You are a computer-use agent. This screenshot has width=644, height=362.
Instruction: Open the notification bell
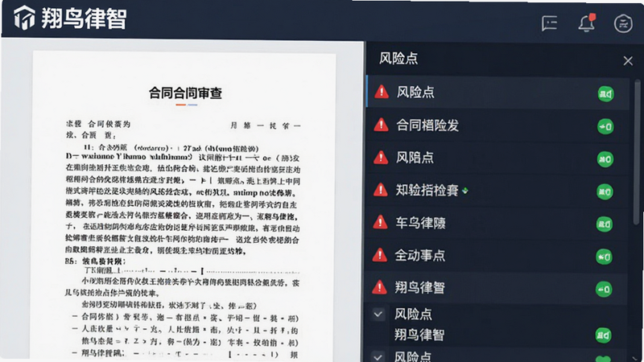tap(587, 23)
